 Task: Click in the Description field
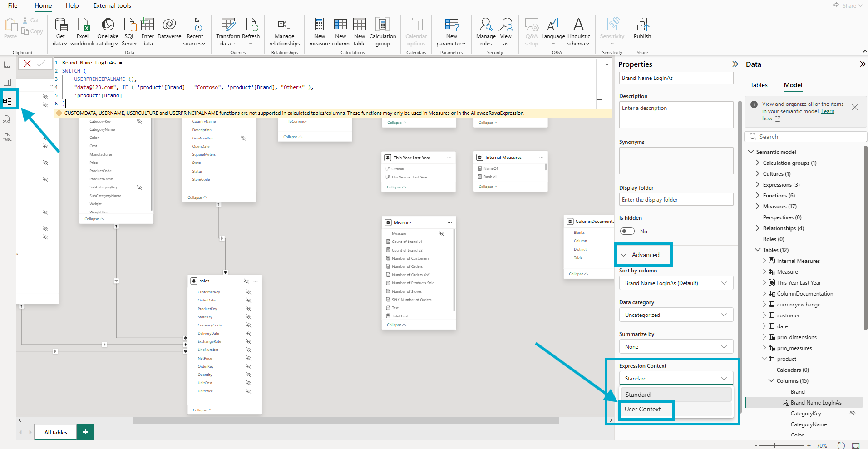676,114
